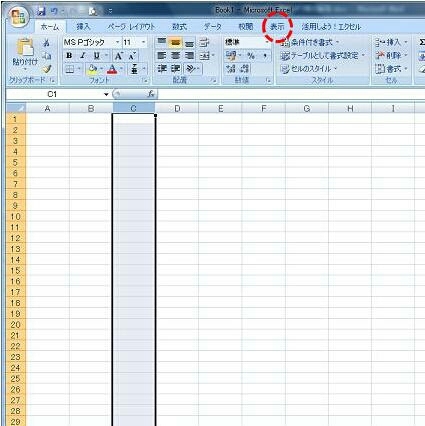425x426 pixels.
Task: Toggle center horizontal alignment
Action: point(176,56)
